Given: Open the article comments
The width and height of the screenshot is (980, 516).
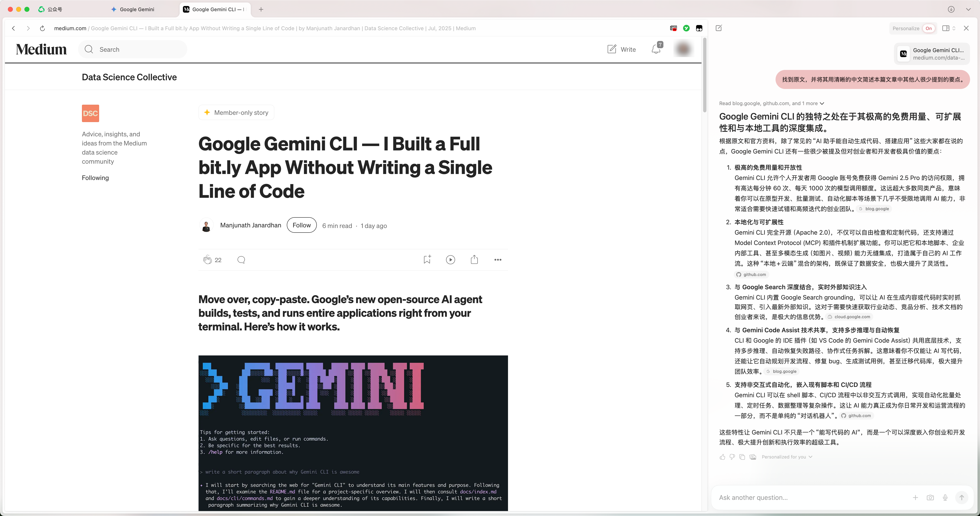Looking at the screenshot, I should 241,260.
